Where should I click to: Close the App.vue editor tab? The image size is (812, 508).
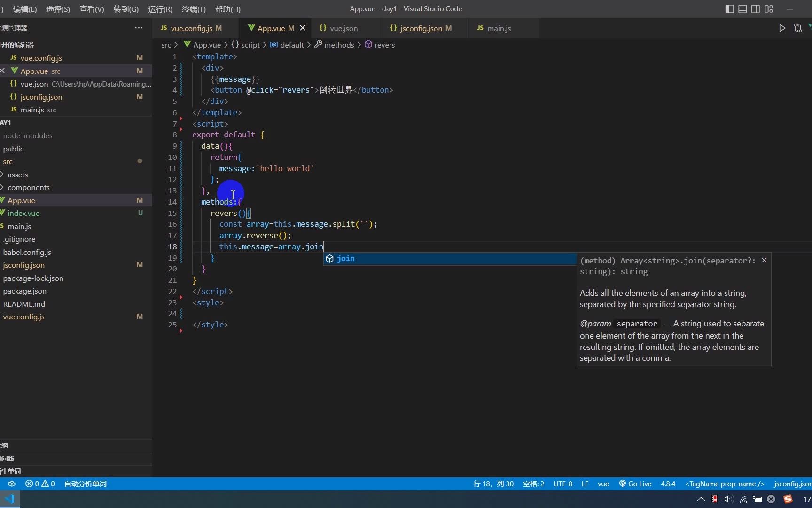[x=303, y=28]
